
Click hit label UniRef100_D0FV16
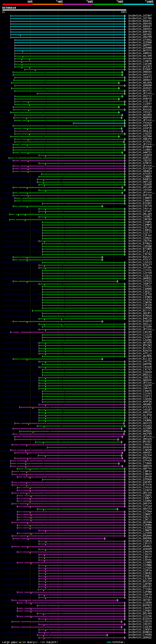tap(140, 195)
